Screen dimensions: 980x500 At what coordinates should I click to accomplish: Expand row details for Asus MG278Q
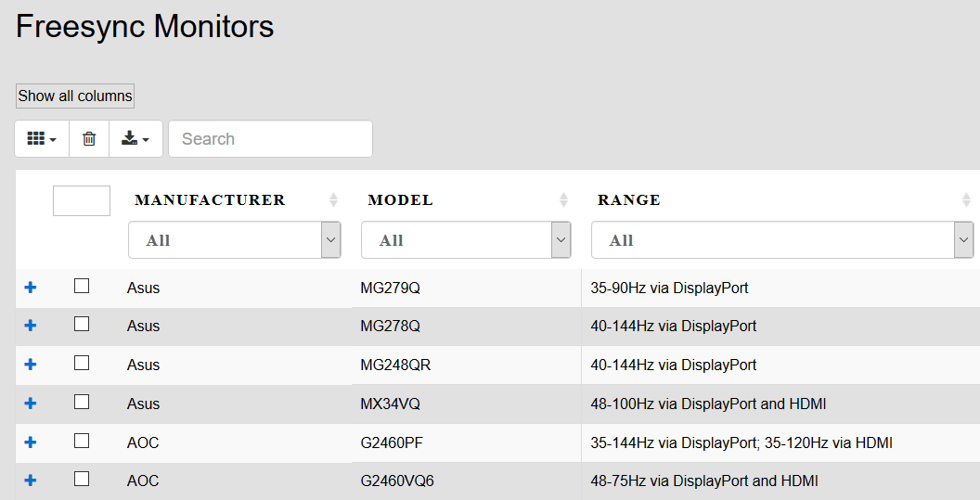(30, 326)
